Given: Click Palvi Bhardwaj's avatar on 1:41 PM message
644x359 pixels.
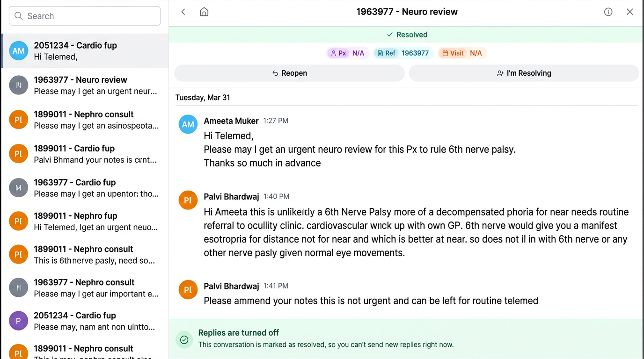Looking at the screenshot, I should pyautogui.click(x=188, y=290).
